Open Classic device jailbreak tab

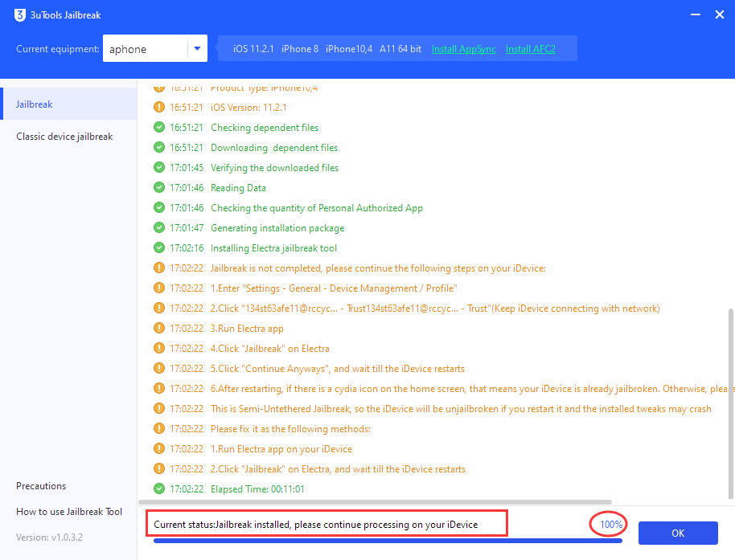(64, 137)
